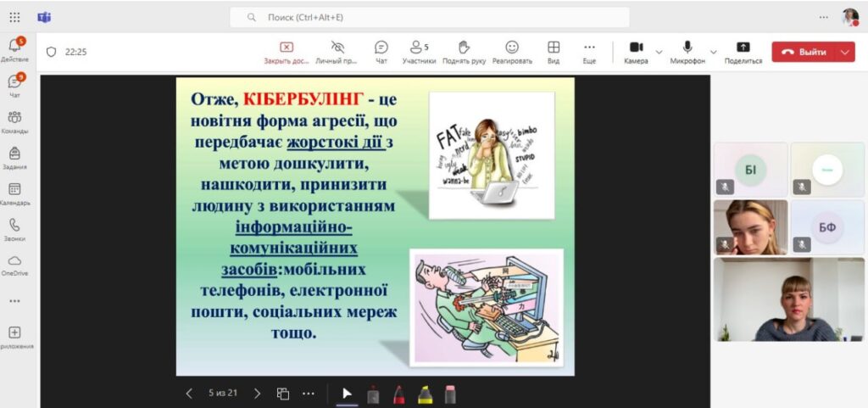
Task: Click the Поиск search field
Action: click(430, 17)
